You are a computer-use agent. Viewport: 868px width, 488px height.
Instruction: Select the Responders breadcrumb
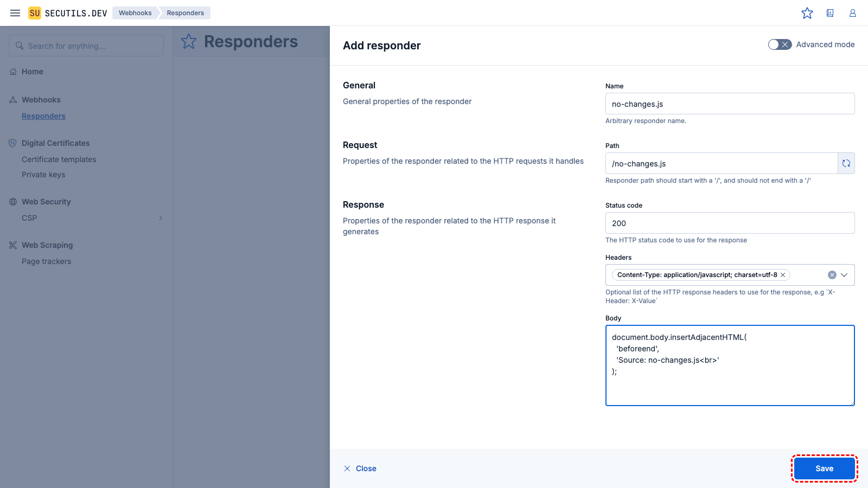click(x=185, y=13)
